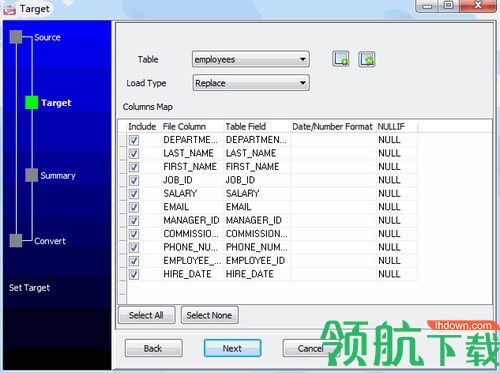The width and height of the screenshot is (500, 373).
Task: Click File Column cell SALARY
Action: coord(192,193)
